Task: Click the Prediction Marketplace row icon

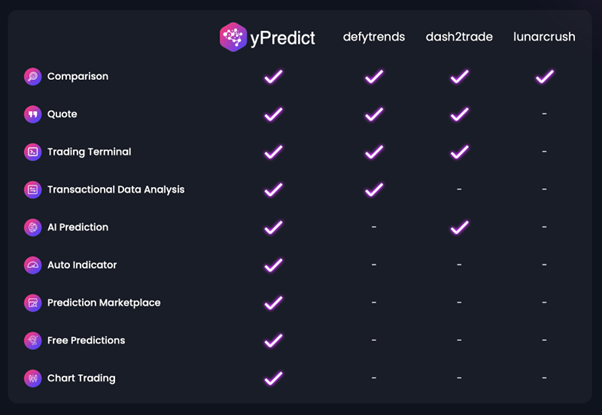Action: tap(33, 303)
